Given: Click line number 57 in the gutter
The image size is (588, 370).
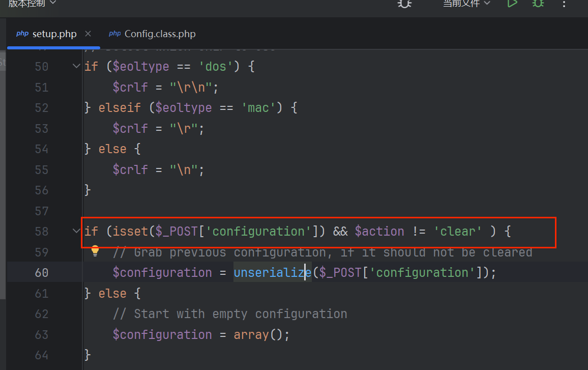Looking at the screenshot, I should 42,211.
